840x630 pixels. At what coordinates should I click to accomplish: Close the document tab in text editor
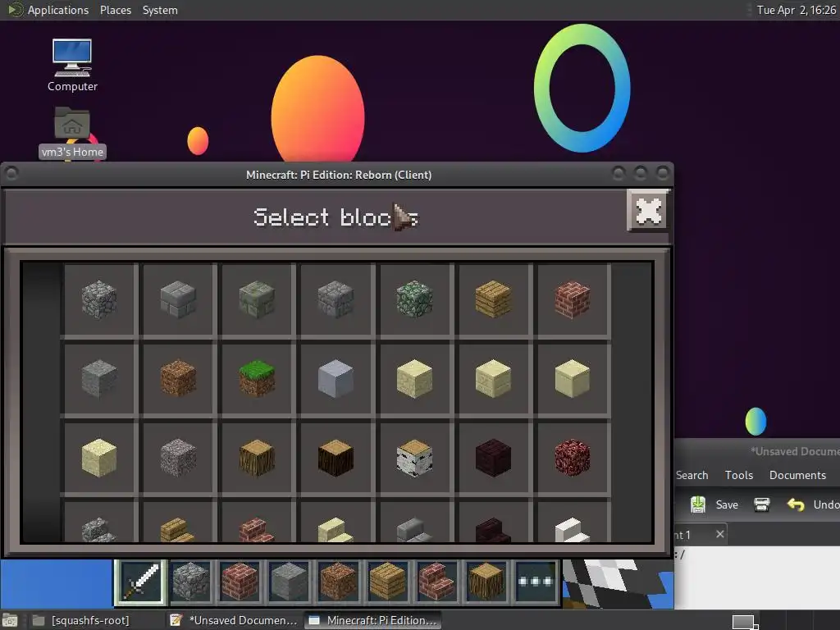720,534
